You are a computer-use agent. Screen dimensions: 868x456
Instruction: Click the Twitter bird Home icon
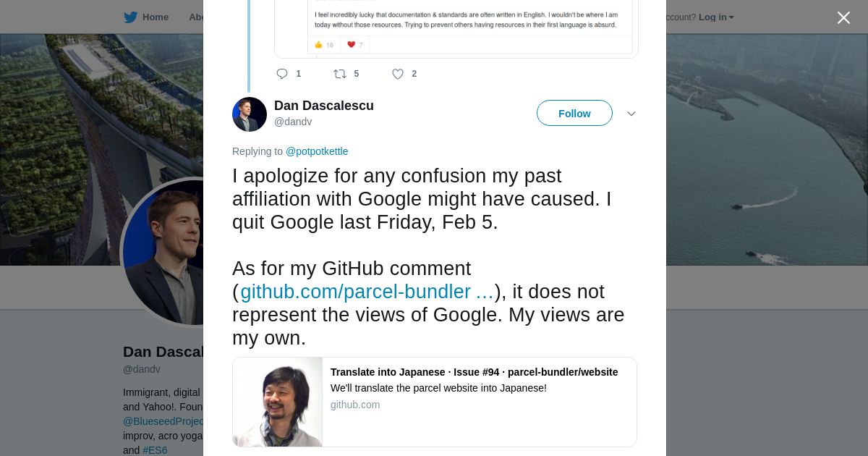[x=130, y=17]
